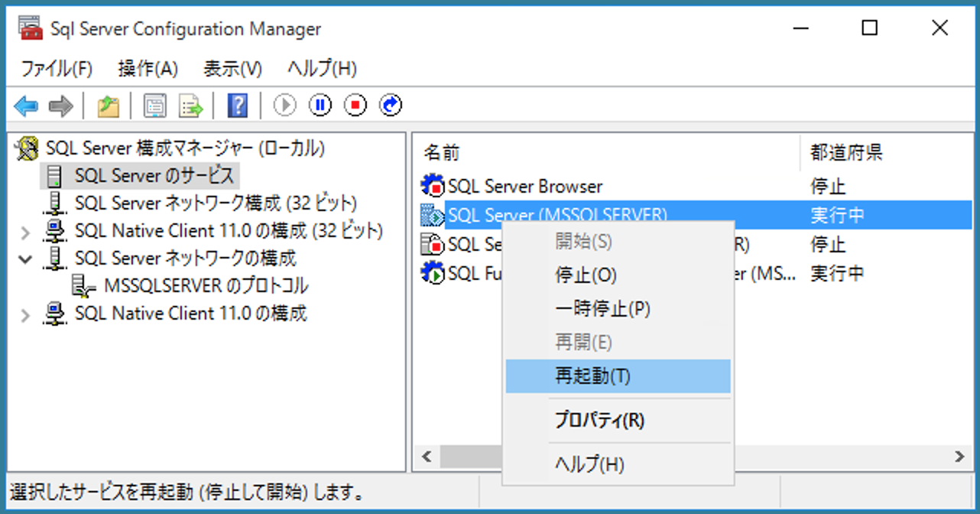
Task: Click the Up one level folder icon
Action: 109,106
